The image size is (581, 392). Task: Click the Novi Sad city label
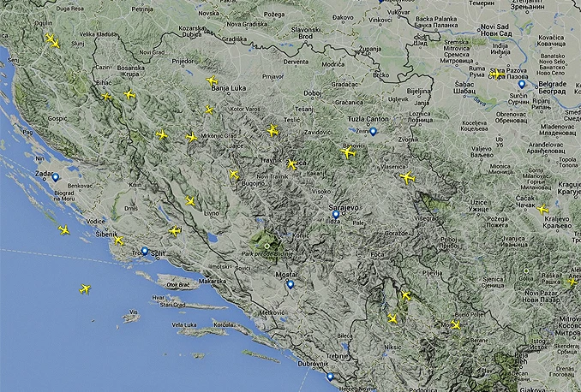(494, 27)
